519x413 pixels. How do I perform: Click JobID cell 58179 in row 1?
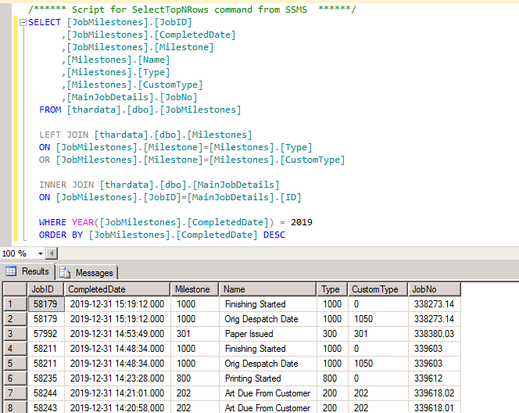[x=46, y=304]
